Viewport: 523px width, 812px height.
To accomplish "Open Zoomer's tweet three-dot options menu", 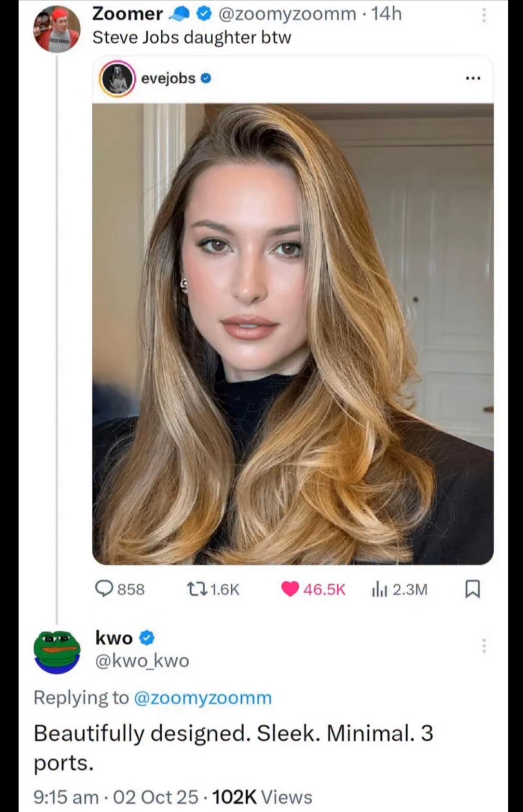I will click(x=483, y=15).
